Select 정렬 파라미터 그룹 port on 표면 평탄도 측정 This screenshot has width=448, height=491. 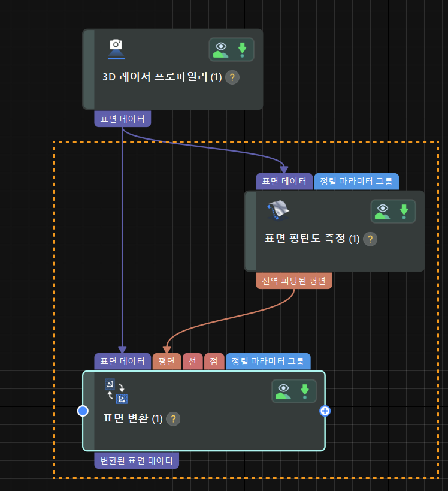point(356,181)
